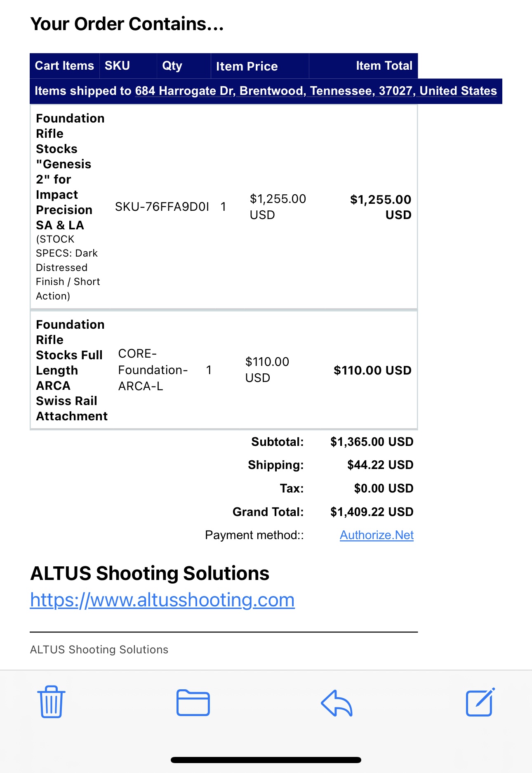
Task: Tap the ARCA Swiss Rail product name
Action: [x=70, y=370]
